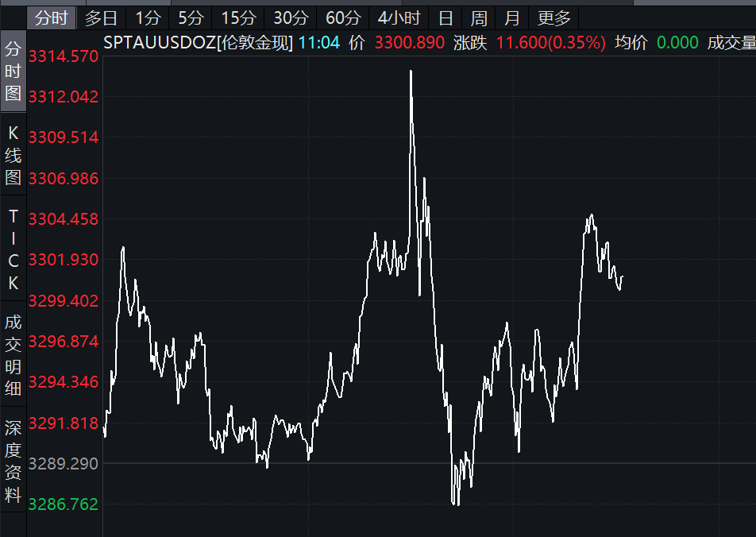Click the axis label 3312.042
756x537 pixels.
click(64, 97)
